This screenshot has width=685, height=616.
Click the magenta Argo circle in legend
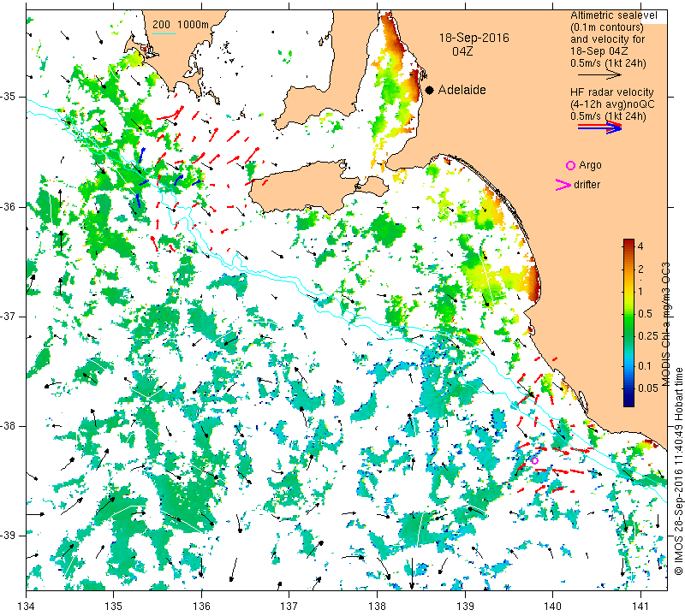(570, 165)
